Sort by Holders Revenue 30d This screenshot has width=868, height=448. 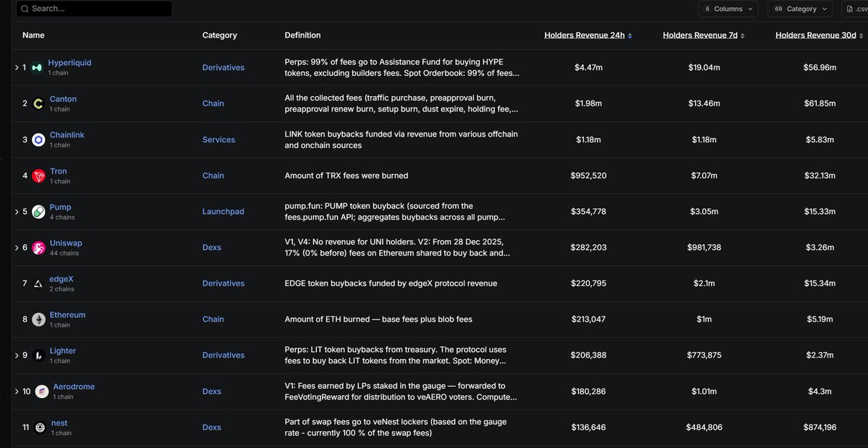tap(820, 35)
